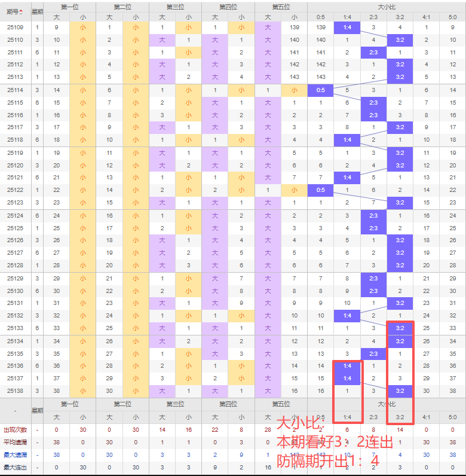The width and height of the screenshot is (466, 476).
Task: Click the 第四位 header in the footer row
Action: (x=228, y=404)
